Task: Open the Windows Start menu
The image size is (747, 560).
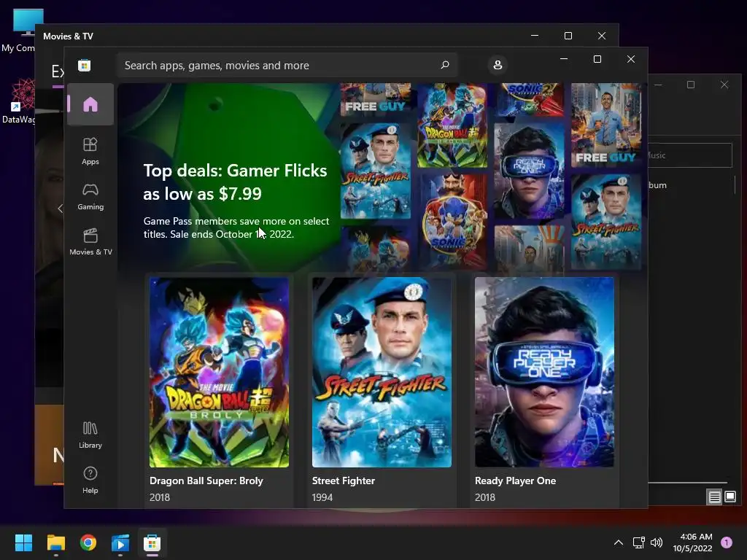Action: coord(23,542)
